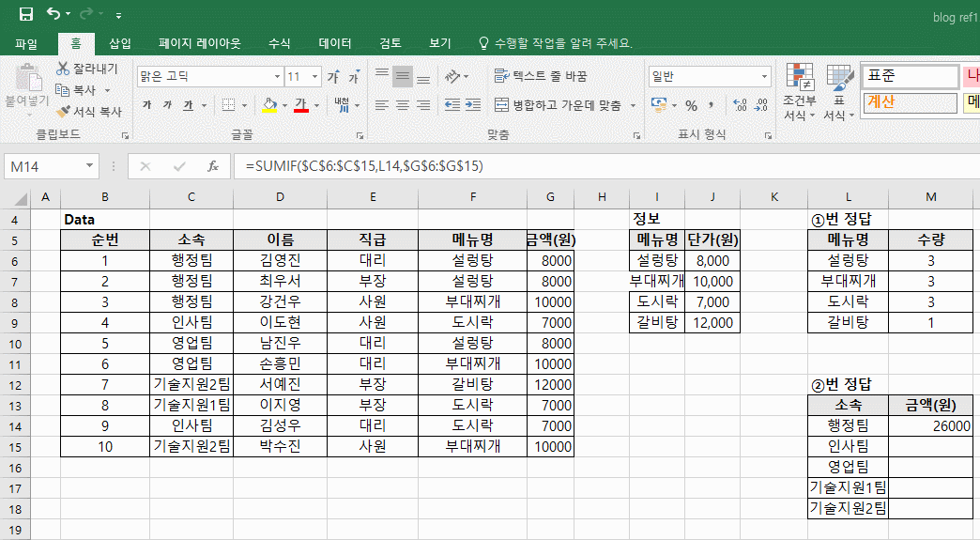Open the 데이터 ribbon tab
The height and width of the screenshot is (540, 980).
tap(334, 43)
